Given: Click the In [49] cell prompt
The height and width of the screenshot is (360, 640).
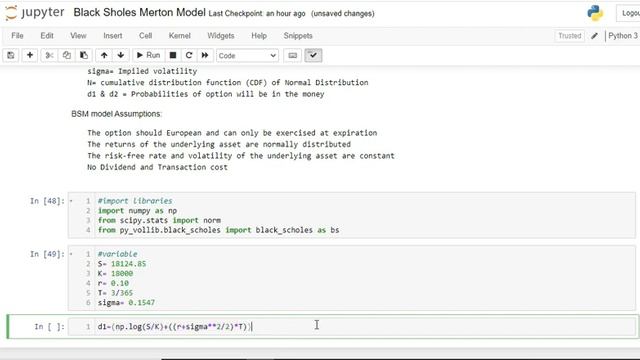Looking at the screenshot, I should [47, 254].
